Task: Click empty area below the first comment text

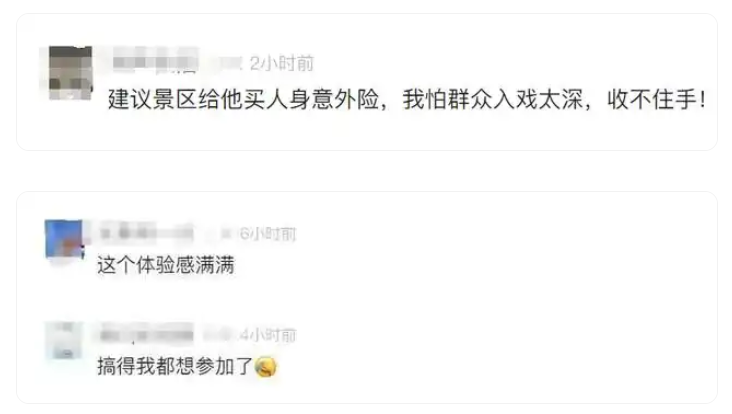Action: tap(366, 131)
